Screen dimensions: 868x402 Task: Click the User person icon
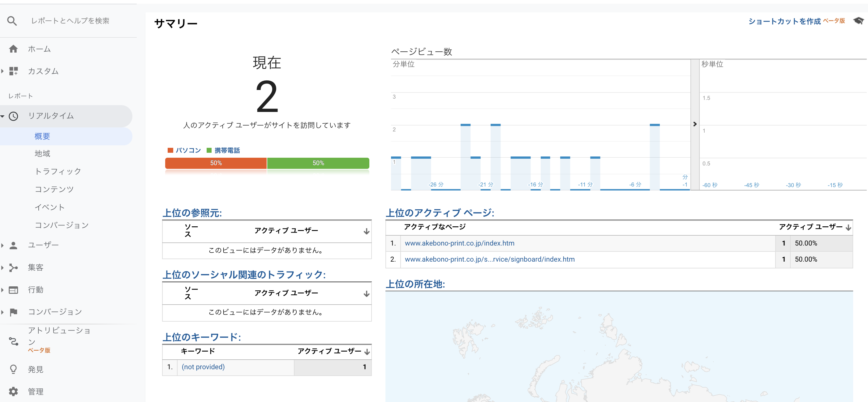tap(13, 245)
